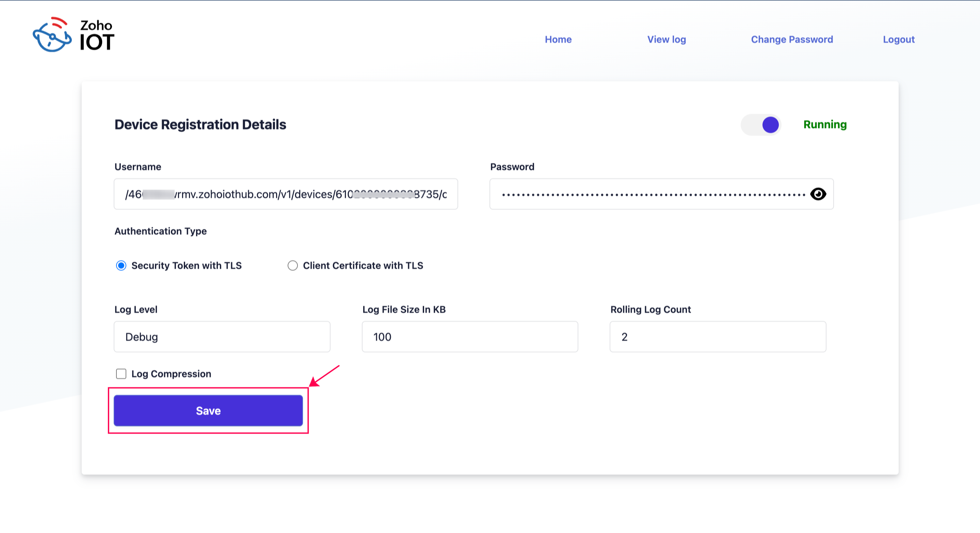Edit the Log File Size In KB field

coord(470,337)
